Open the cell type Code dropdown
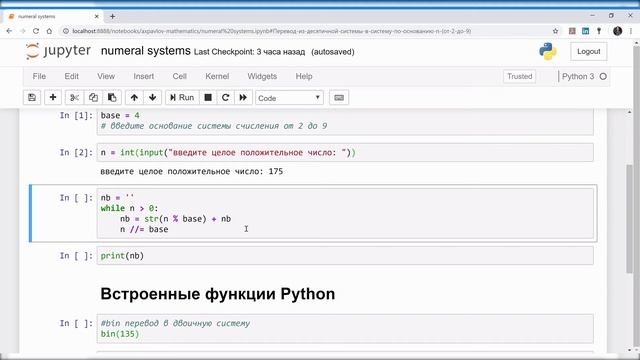Screen dimensions: 640x360 click(x=289, y=98)
